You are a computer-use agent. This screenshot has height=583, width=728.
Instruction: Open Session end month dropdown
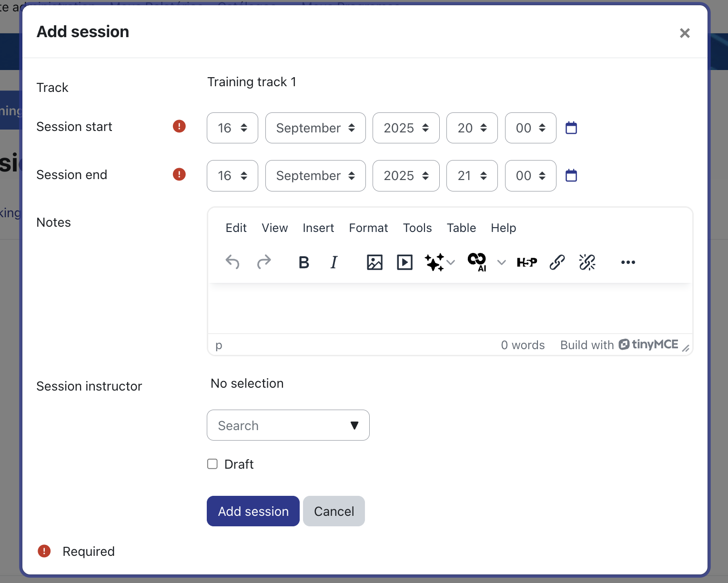[315, 176]
